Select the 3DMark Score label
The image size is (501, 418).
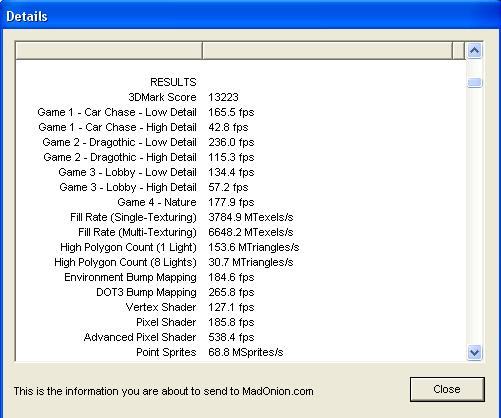coord(162,97)
